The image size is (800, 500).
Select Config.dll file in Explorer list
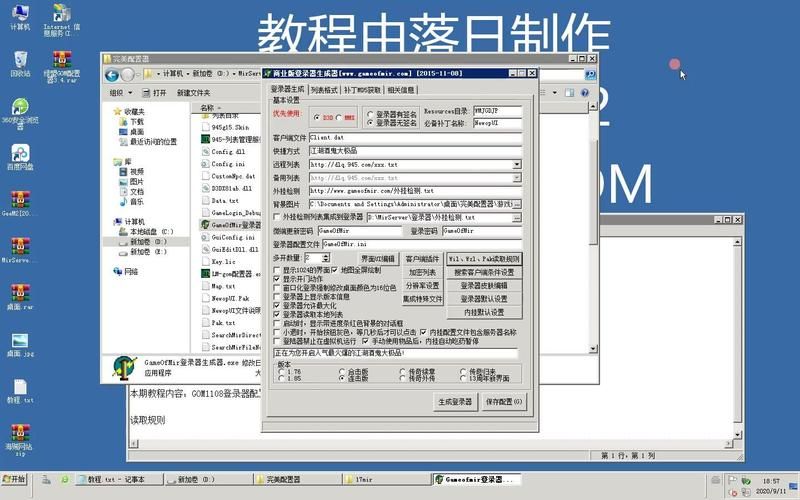[x=223, y=152]
